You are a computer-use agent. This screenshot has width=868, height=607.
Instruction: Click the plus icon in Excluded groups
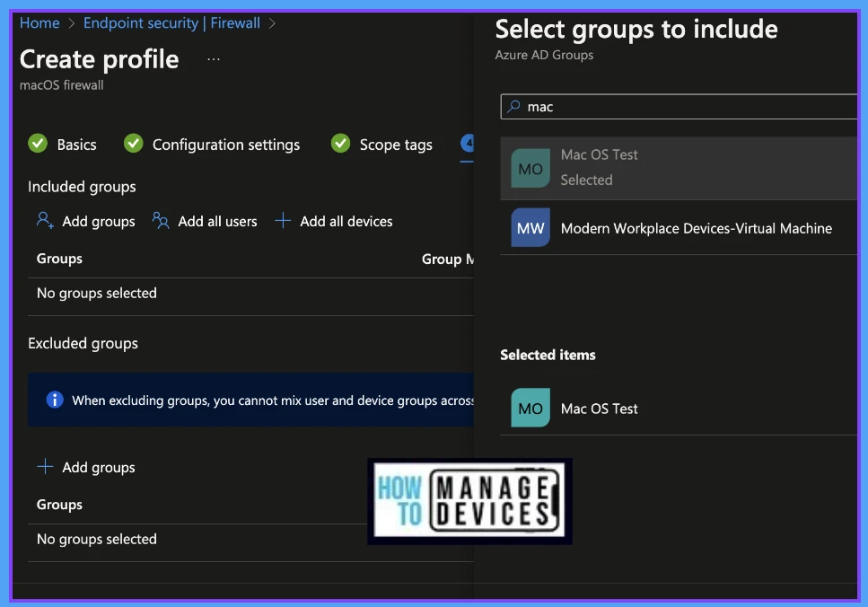[x=45, y=466]
